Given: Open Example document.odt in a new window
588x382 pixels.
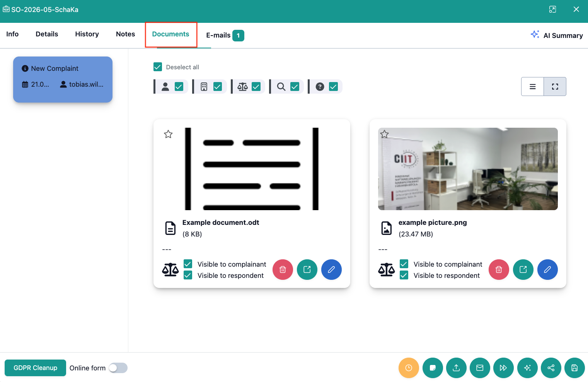Looking at the screenshot, I should [307, 269].
